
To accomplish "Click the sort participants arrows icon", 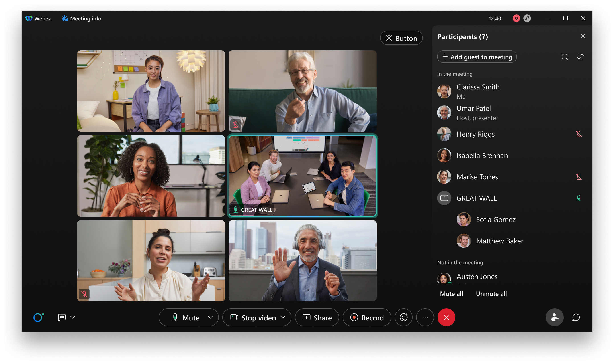I will pyautogui.click(x=581, y=57).
